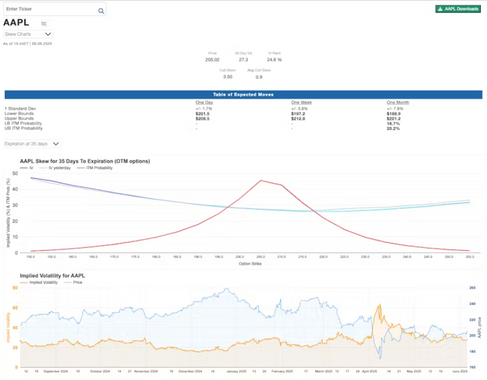The width and height of the screenshot is (487, 380).
Task: Toggle ITM Probability legend entry
Action: point(95,168)
